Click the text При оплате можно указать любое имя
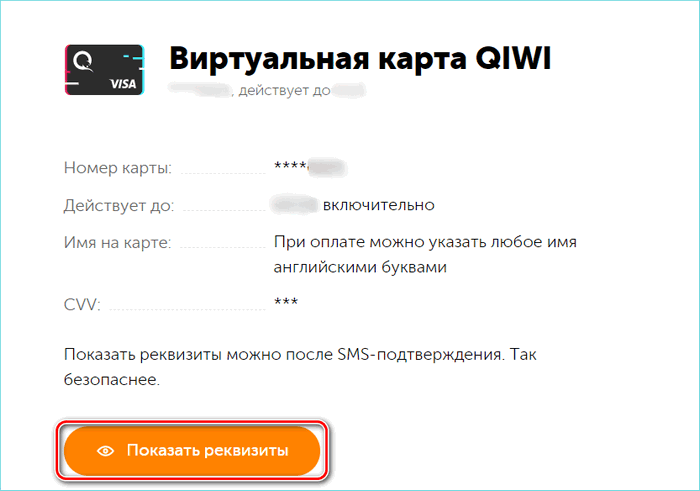This screenshot has width=700, height=491. (x=425, y=242)
